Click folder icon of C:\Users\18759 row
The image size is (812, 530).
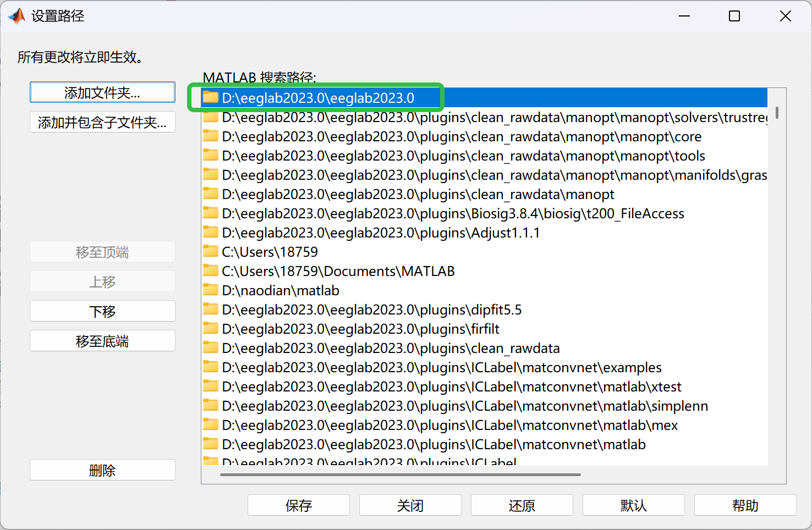tap(211, 251)
